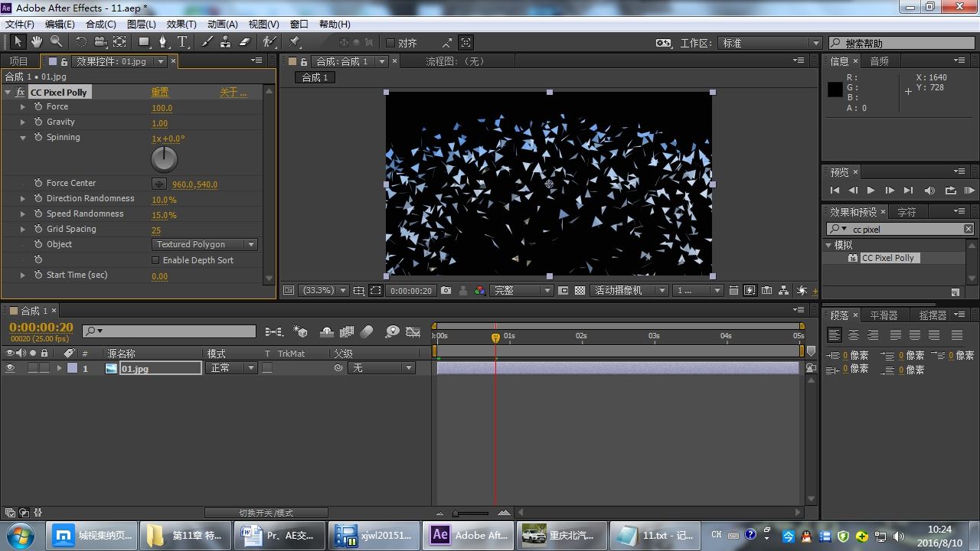980x551 pixels.
Task: Click the layer label color swatch of 01.jpg
Action: (72, 368)
